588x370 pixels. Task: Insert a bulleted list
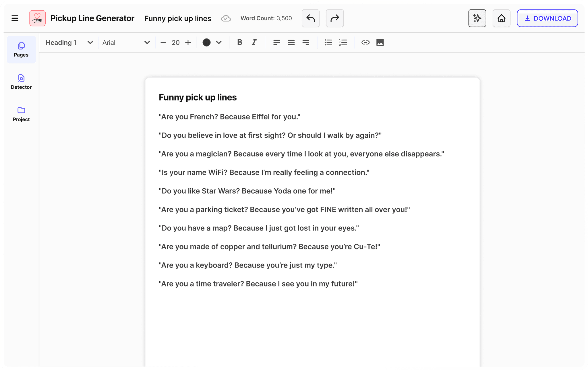[328, 42]
